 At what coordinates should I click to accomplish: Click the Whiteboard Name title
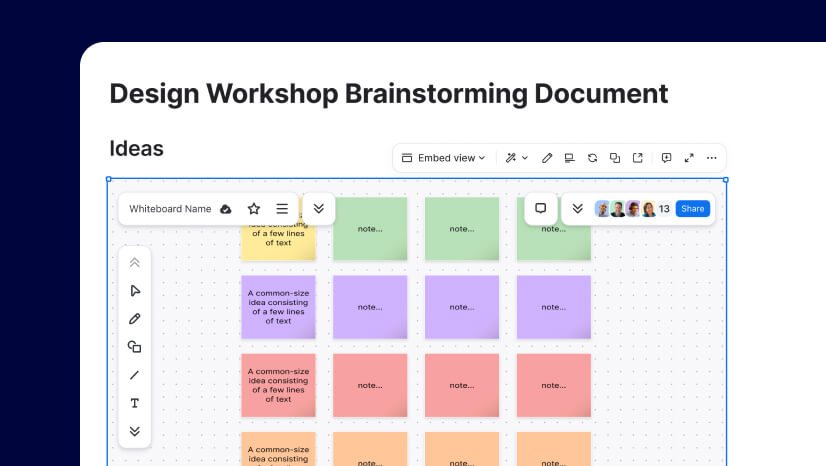click(x=170, y=209)
